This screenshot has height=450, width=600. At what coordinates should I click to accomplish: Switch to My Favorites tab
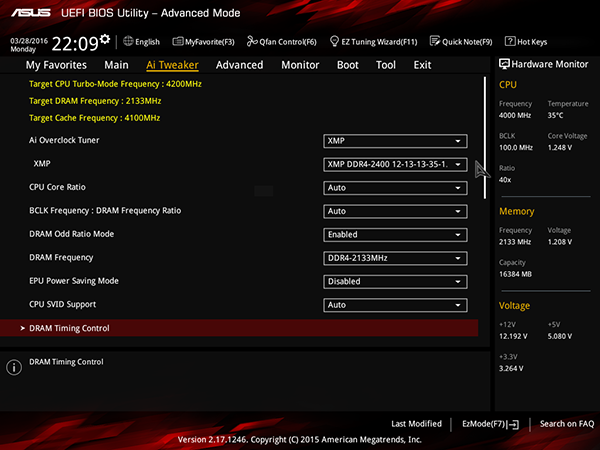(x=56, y=65)
